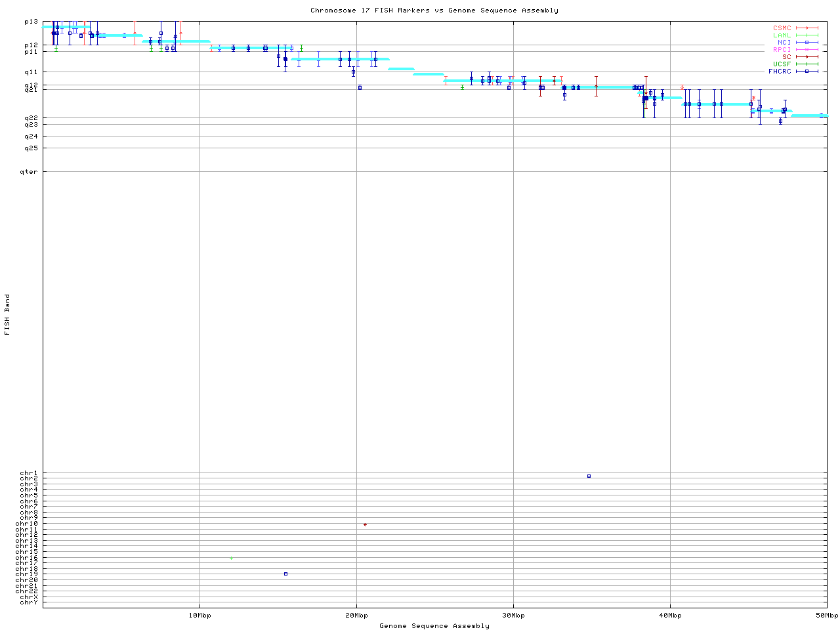Click the chrY label on the y-axis
The width and height of the screenshot is (840, 630).
pyautogui.click(x=29, y=602)
